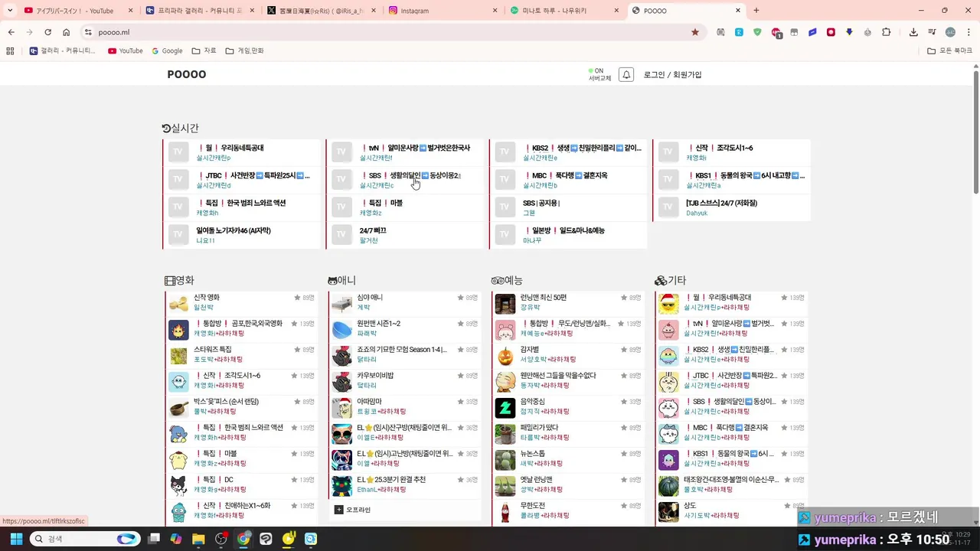Image resolution: width=980 pixels, height=551 pixels.
Task: Click the 원펀맨 시즌1~2 thumbnail
Action: click(341, 329)
